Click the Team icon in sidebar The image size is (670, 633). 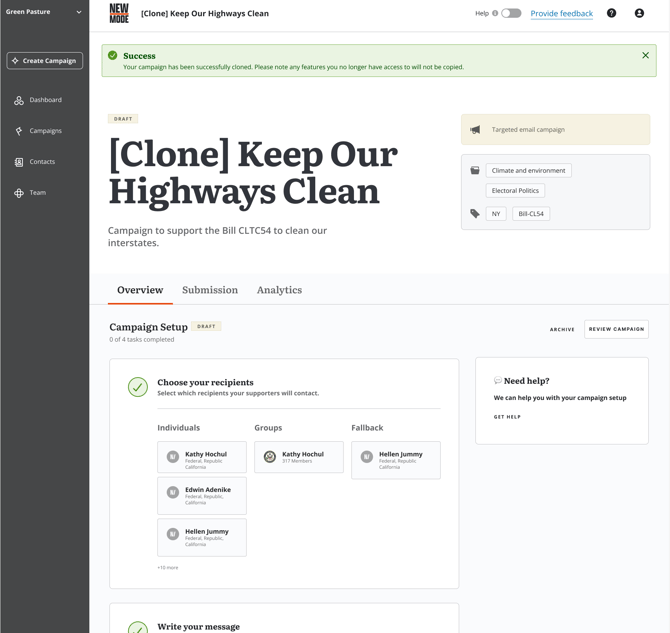[x=19, y=193]
